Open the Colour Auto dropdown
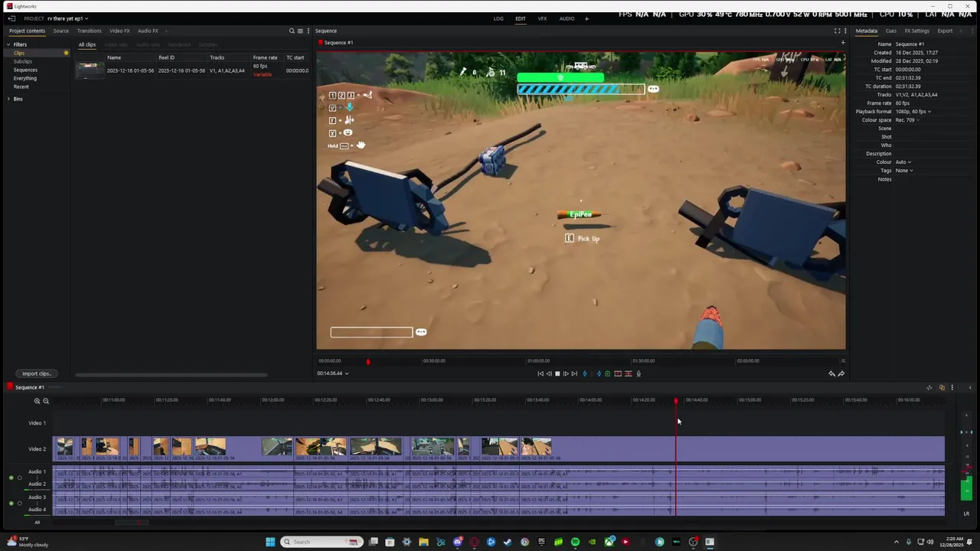 coord(903,162)
